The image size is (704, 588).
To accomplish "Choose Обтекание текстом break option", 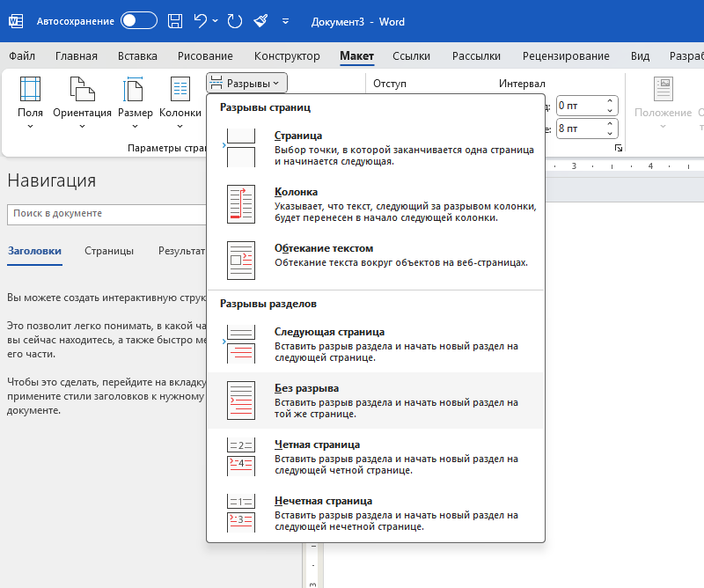I will pyautogui.click(x=376, y=261).
